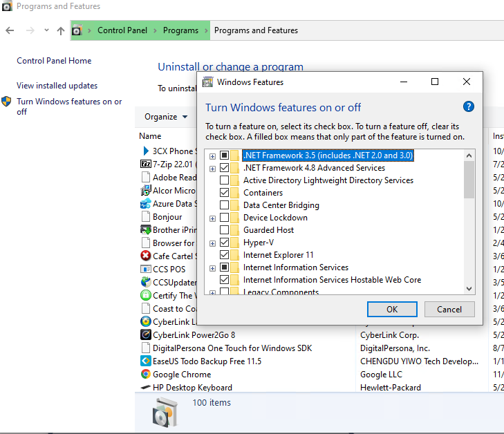Click the Cafe Cartel red icon

click(146, 256)
